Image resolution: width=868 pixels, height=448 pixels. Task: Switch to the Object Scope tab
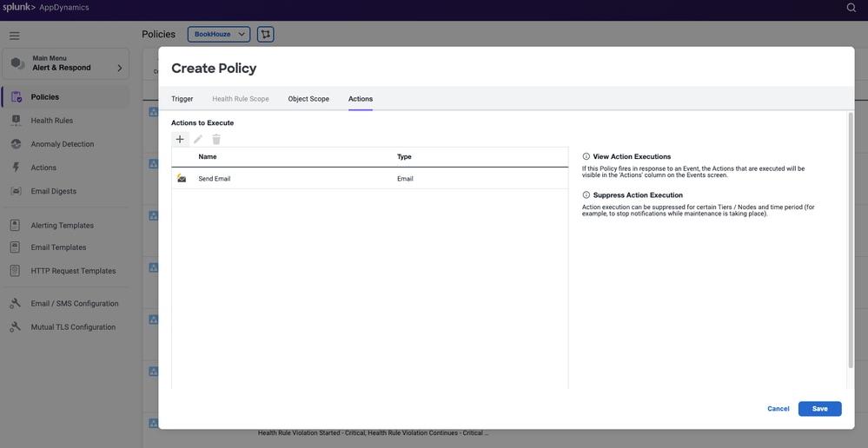point(308,99)
